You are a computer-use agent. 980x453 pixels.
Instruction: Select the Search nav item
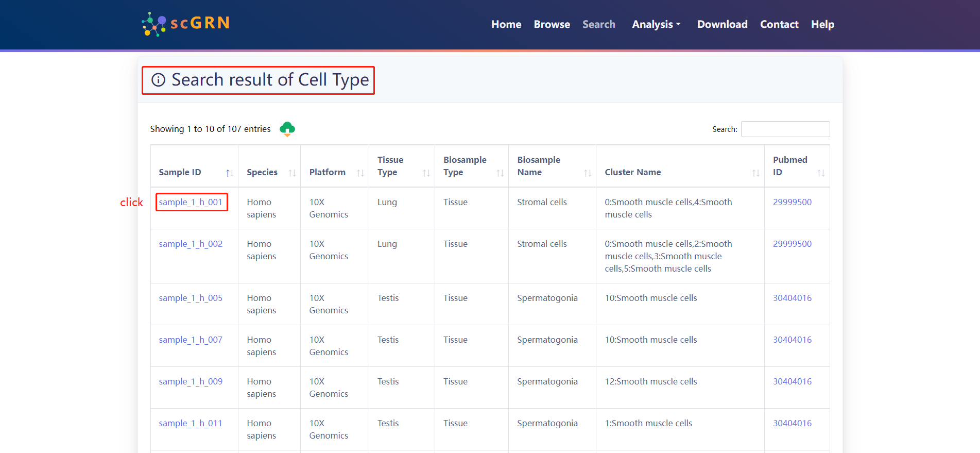599,24
